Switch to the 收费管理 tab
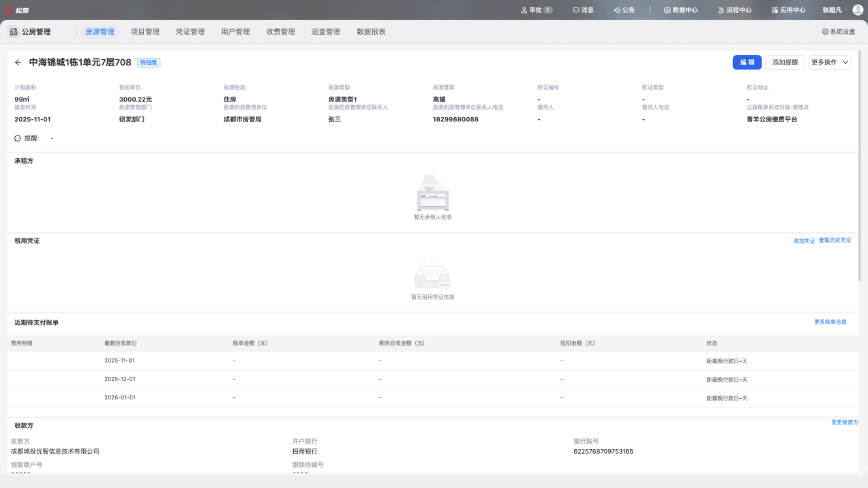 click(281, 31)
